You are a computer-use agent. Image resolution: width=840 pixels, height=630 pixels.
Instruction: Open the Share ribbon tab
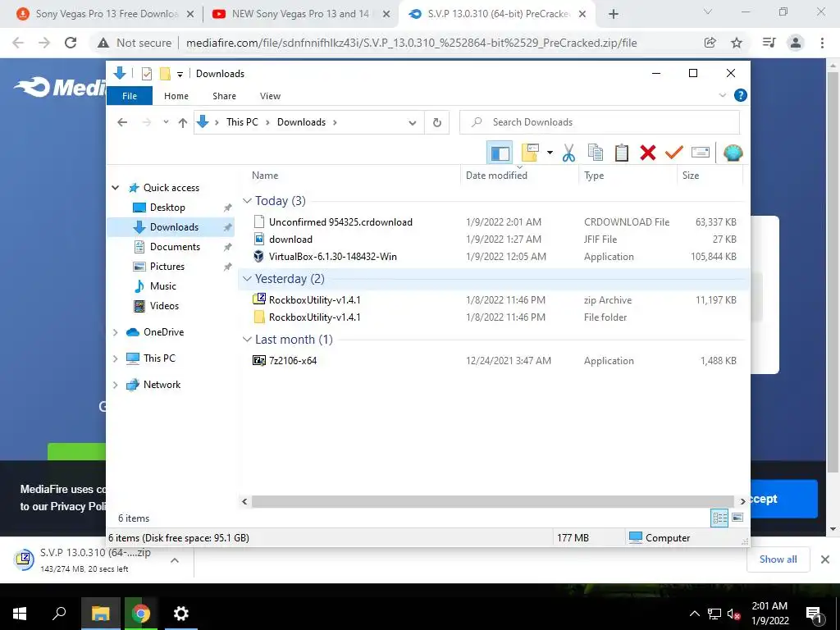[224, 96]
